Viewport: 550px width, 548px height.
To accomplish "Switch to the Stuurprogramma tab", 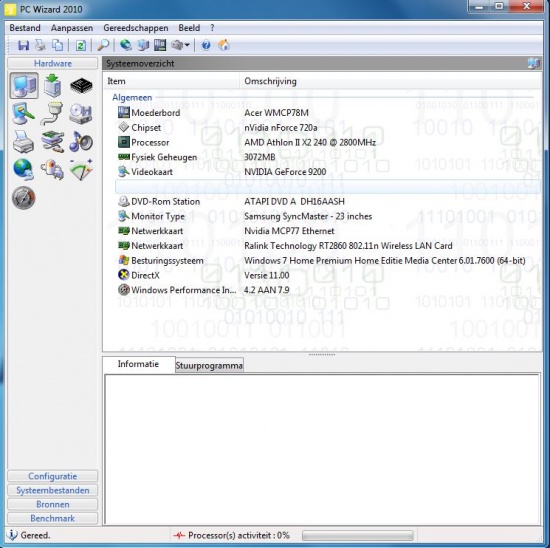I will (x=209, y=366).
